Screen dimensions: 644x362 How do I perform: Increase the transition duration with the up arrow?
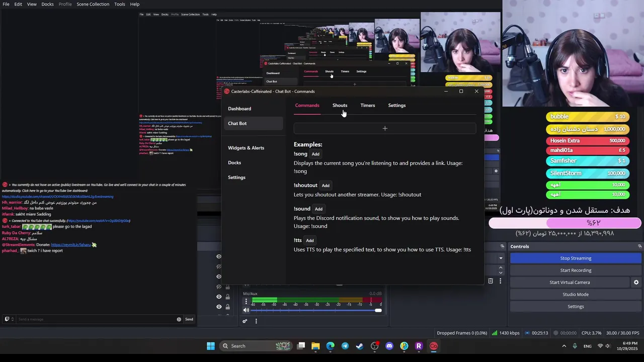coord(501,268)
